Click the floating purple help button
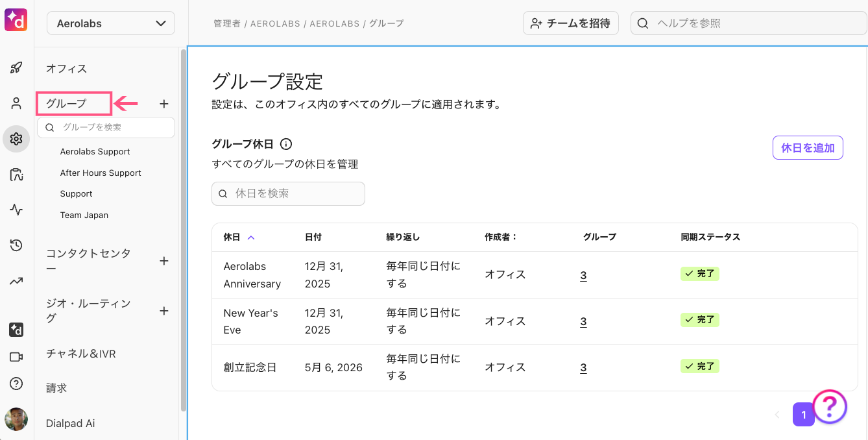Screen dimensions: 868x440 [830, 407]
